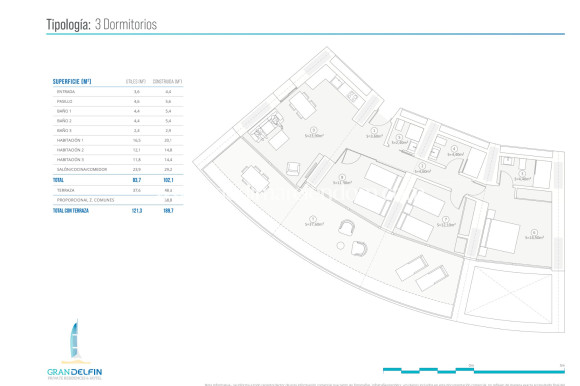Click the Gran Delfin sail tower logo
Screen dimensions: 580x386
pyautogui.click(x=76, y=341)
